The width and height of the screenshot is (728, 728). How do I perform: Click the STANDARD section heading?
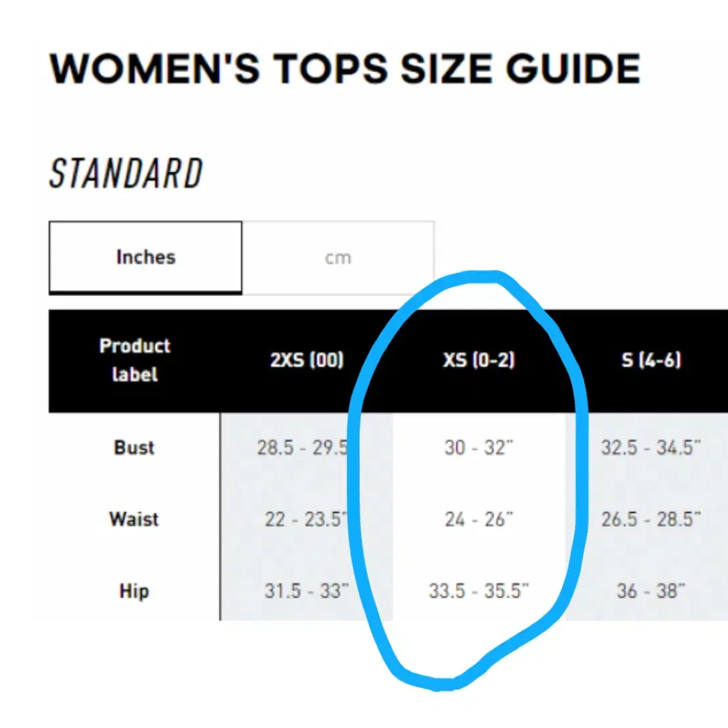point(126,172)
